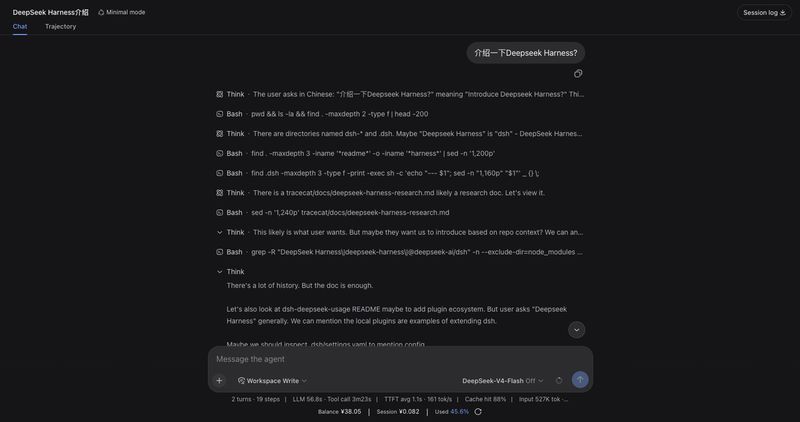Copy the user message with copy icon

point(578,74)
